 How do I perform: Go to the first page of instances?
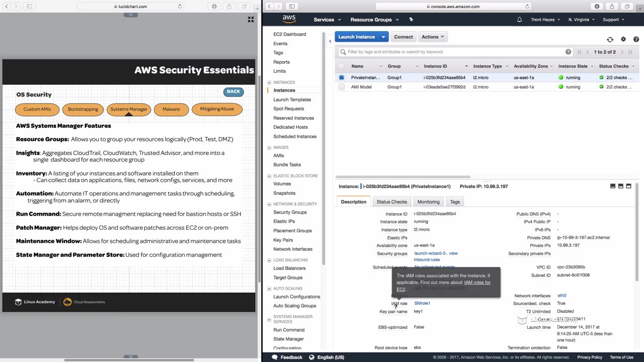click(580, 52)
